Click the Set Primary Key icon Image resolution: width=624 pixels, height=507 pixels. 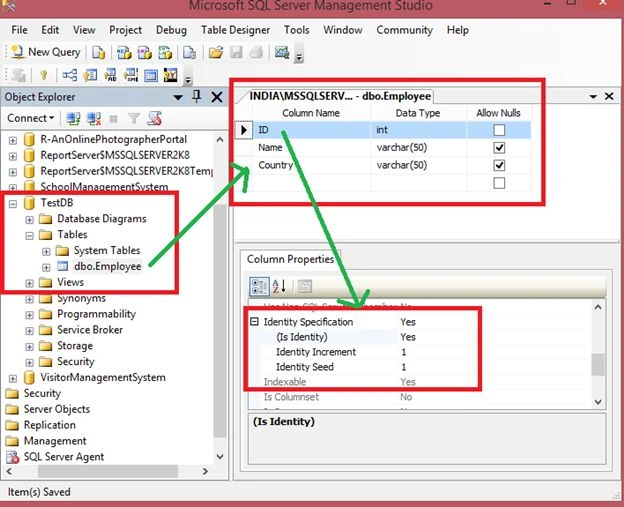click(x=44, y=75)
